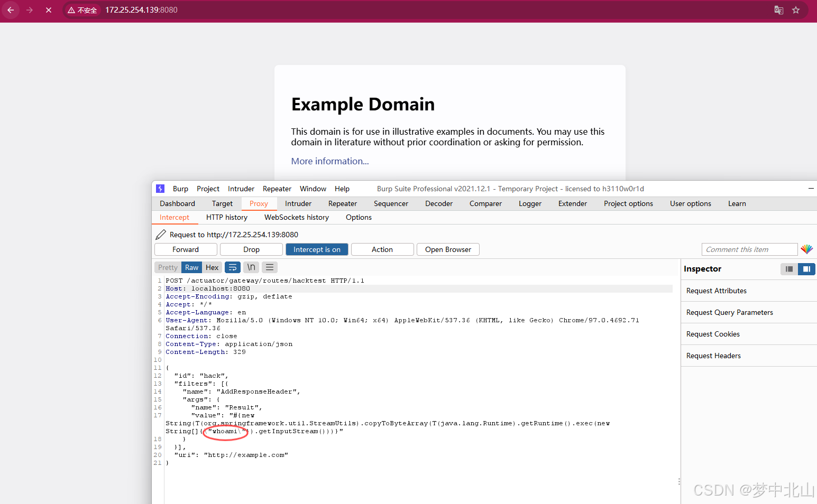
Task: Click the browser address bar URL
Action: [141, 10]
